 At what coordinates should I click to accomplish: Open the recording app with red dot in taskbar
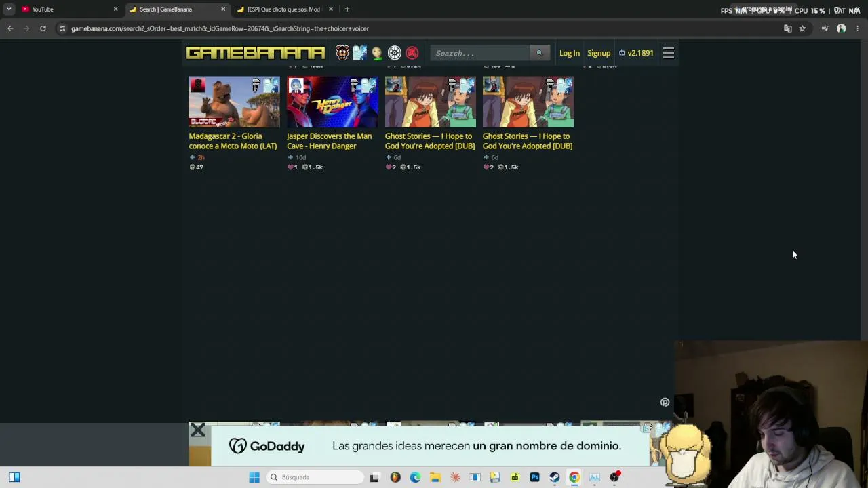coord(615,477)
